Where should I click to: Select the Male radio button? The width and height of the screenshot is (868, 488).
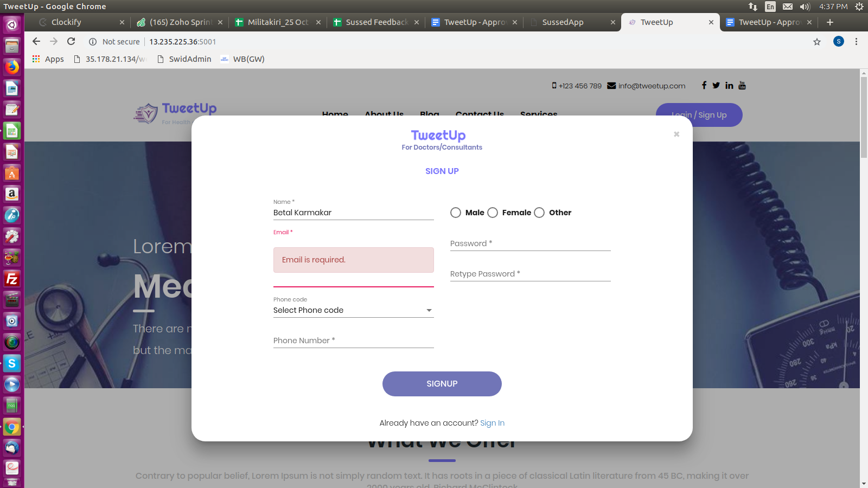456,213
